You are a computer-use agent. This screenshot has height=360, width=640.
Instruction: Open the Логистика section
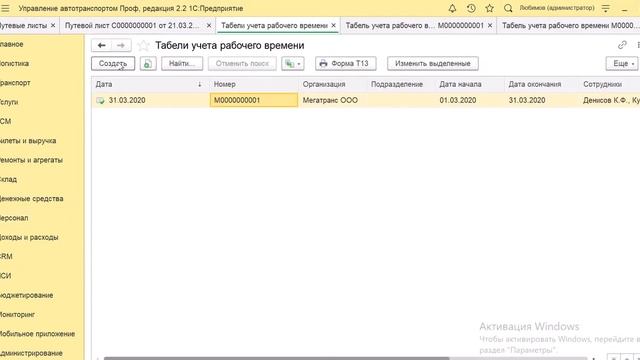pos(14,64)
